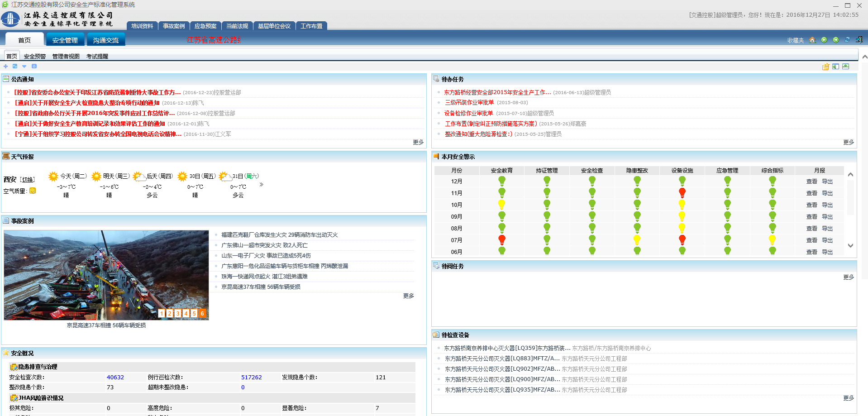This screenshot has width=868, height=416.
Task: Click the blue refresh icon
Action: point(847,40)
